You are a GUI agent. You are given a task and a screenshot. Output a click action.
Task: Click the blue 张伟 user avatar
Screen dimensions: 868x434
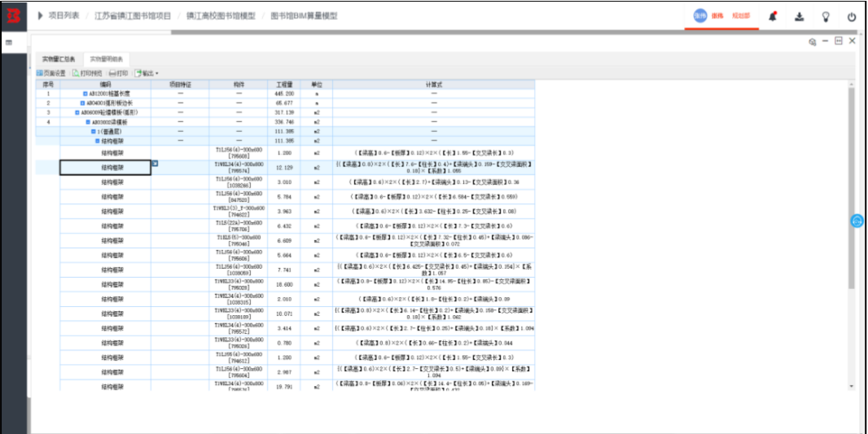[x=700, y=16]
